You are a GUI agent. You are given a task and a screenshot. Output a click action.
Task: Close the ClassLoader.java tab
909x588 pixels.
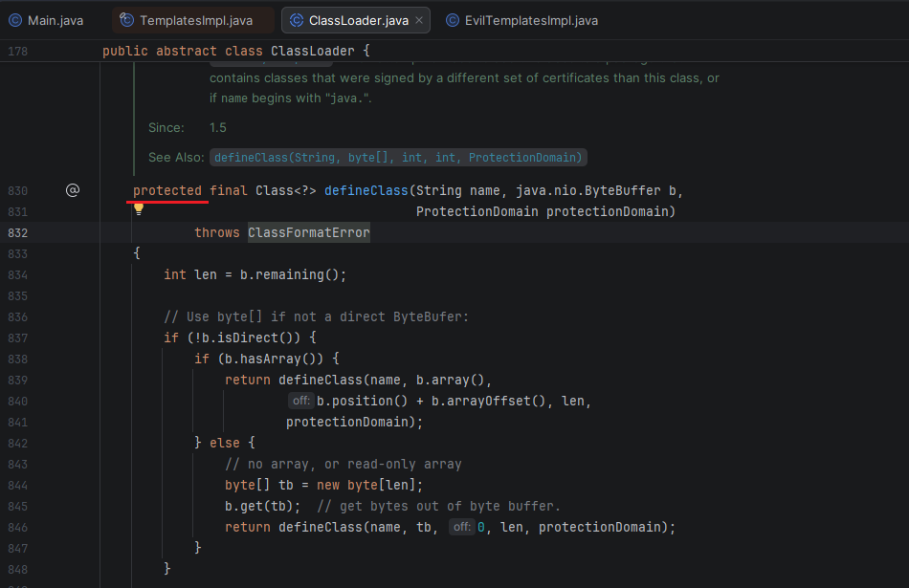pyautogui.click(x=416, y=20)
